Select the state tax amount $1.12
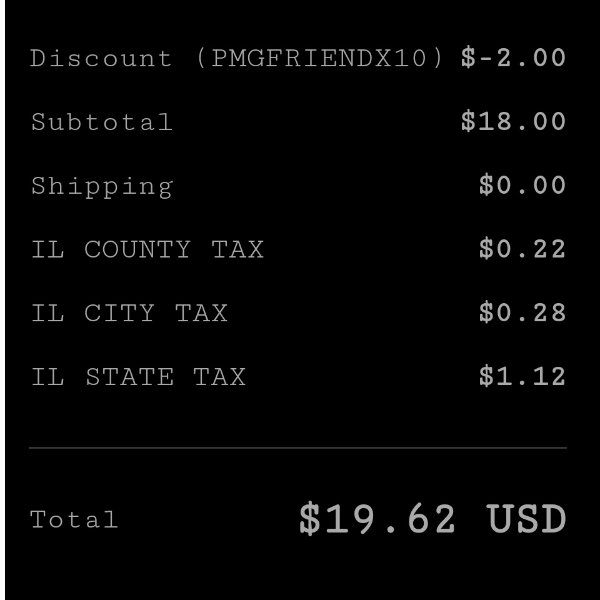Screen dimensions: 600x600 (x=522, y=376)
